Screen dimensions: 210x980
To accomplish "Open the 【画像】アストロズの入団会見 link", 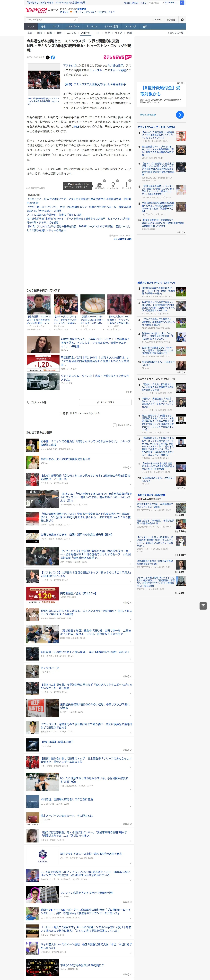I will (x=95, y=84).
